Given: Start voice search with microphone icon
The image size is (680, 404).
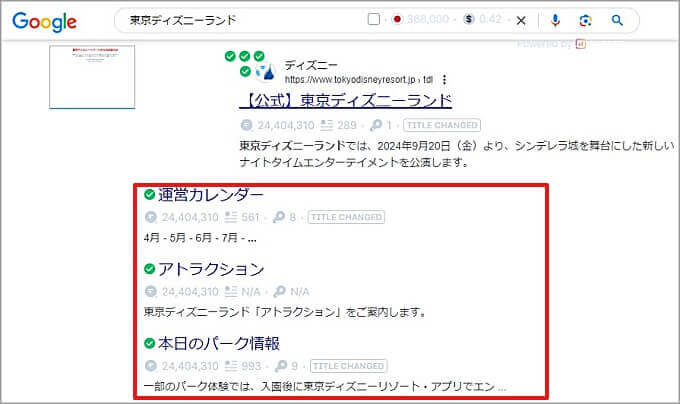Looking at the screenshot, I should 555,20.
